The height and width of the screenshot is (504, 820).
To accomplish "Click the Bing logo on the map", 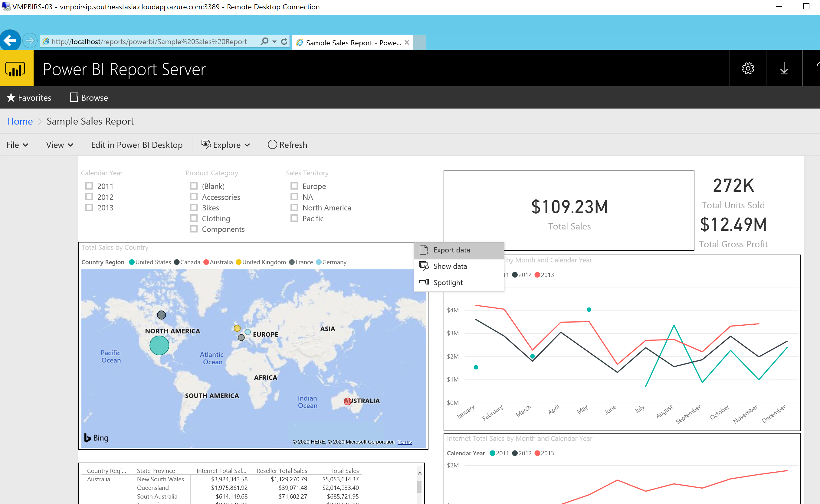I will 96,438.
